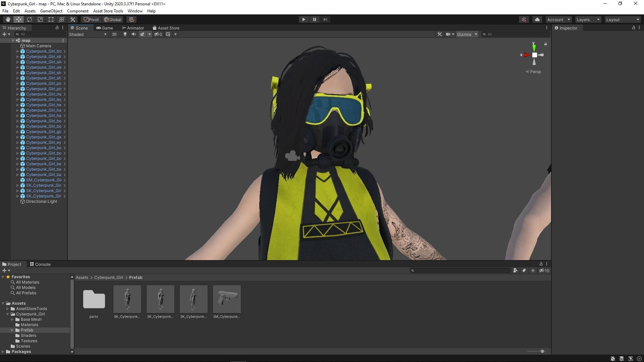The width and height of the screenshot is (644, 362).
Task: Open the Window menu
Action: tap(135, 11)
